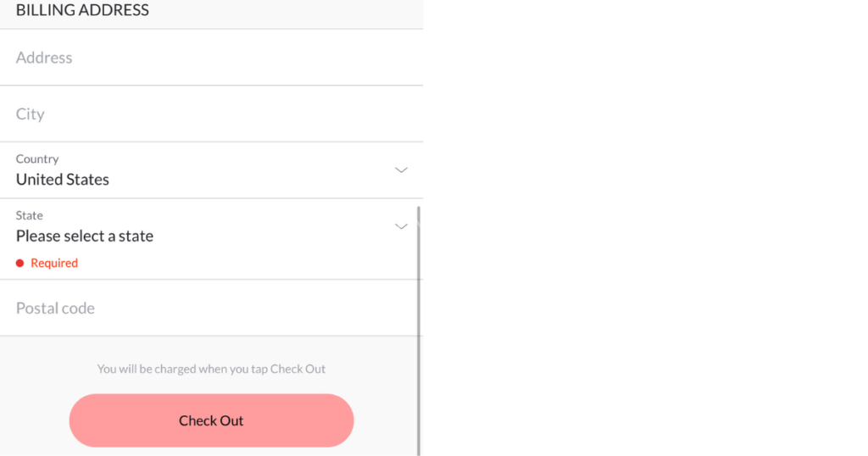Click the small State field label
868x456 pixels.
pyautogui.click(x=30, y=216)
